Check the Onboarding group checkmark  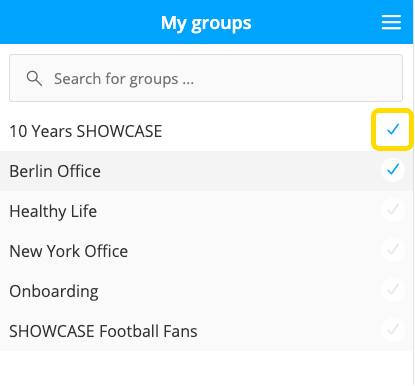393,290
